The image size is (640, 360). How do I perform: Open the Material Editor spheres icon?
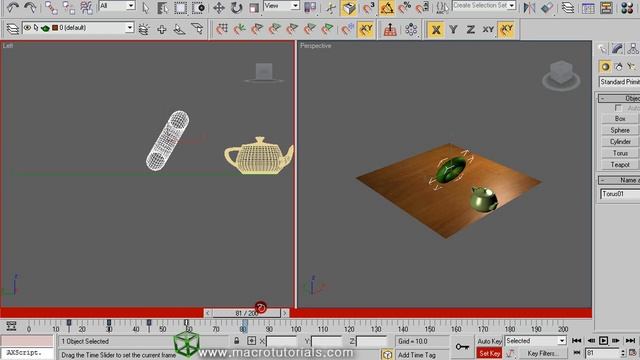pyautogui.click(x=627, y=7)
